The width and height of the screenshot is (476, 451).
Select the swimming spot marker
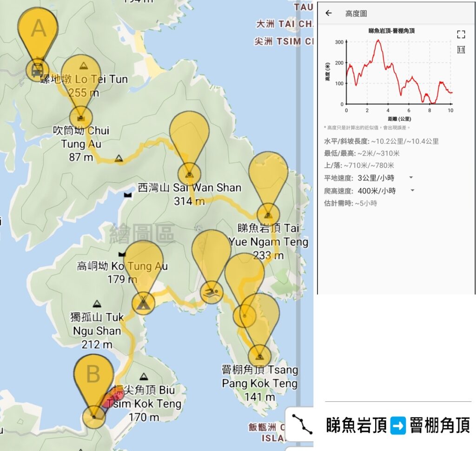pyautogui.click(x=212, y=293)
